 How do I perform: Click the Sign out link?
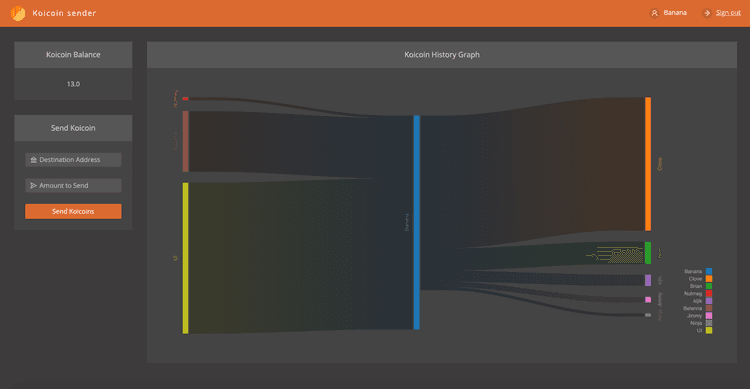728,13
